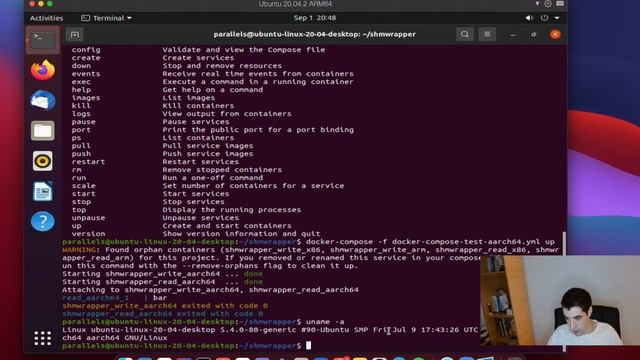Click 'Attaching to shmwrapper_write_aarch64' line

[x=210, y=290]
